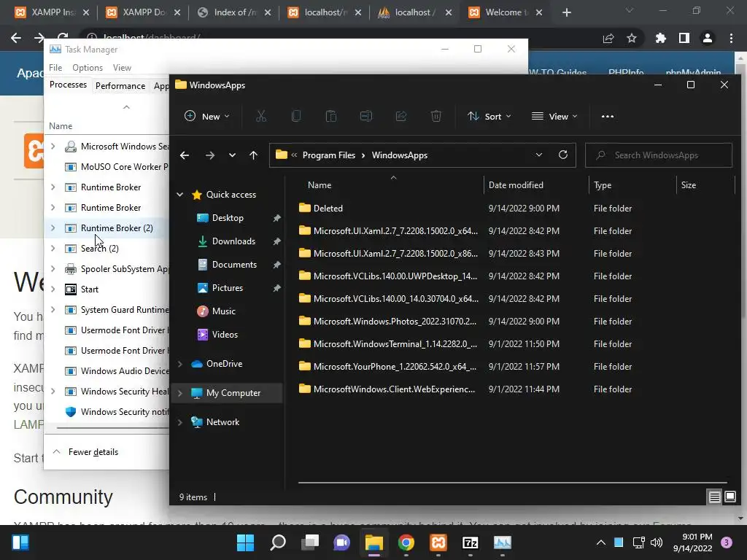
Task: Open Search from the taskbar
Action: tap(278, 542)
